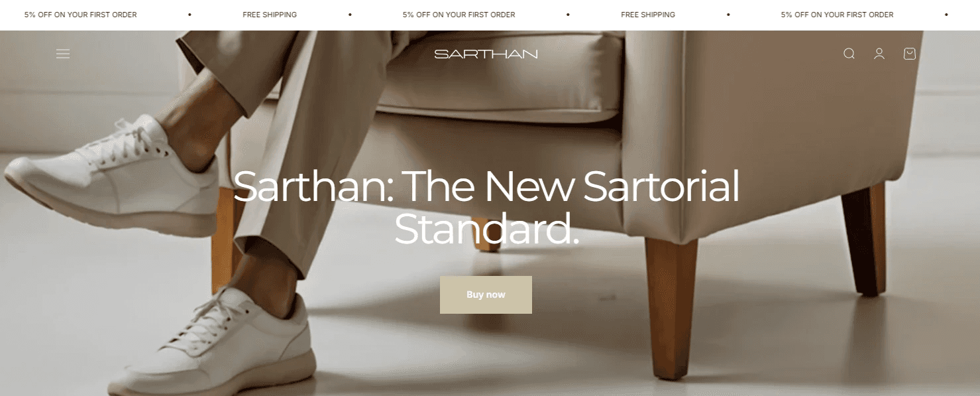Click the first 'FREE SHIPPING' announcement text
The image size is (980, 396).
tap(270, 15)
